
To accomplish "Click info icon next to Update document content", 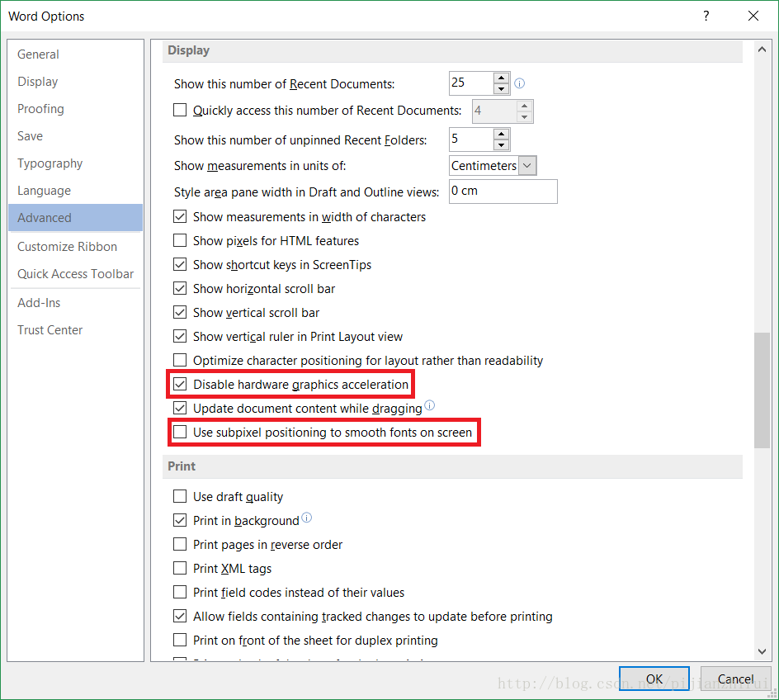I will (x=430, y=405).
